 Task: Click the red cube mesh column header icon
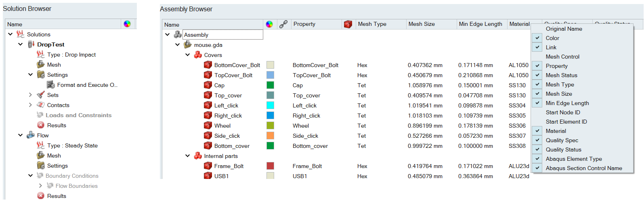click(x=348, y=24)
